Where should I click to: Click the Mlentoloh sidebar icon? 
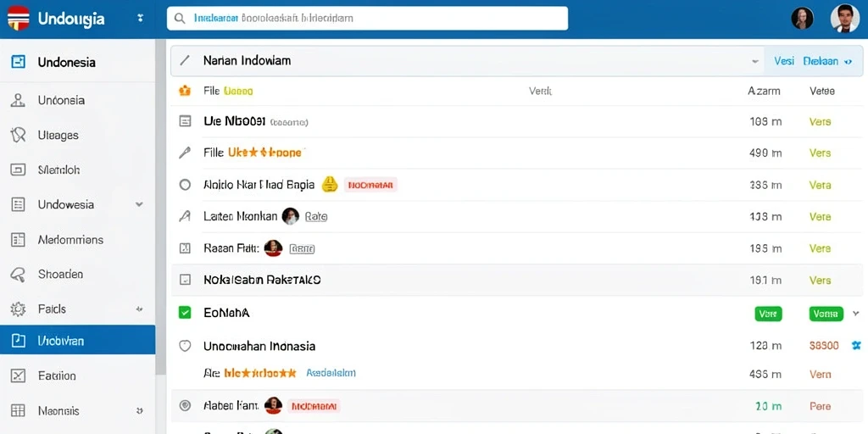pyautogui.click(x=19, y=170)
